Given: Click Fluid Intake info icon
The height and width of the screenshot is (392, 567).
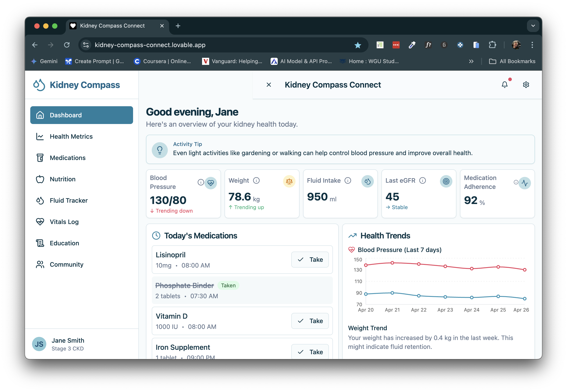Looking at the screenshot, I should [348, 180].
